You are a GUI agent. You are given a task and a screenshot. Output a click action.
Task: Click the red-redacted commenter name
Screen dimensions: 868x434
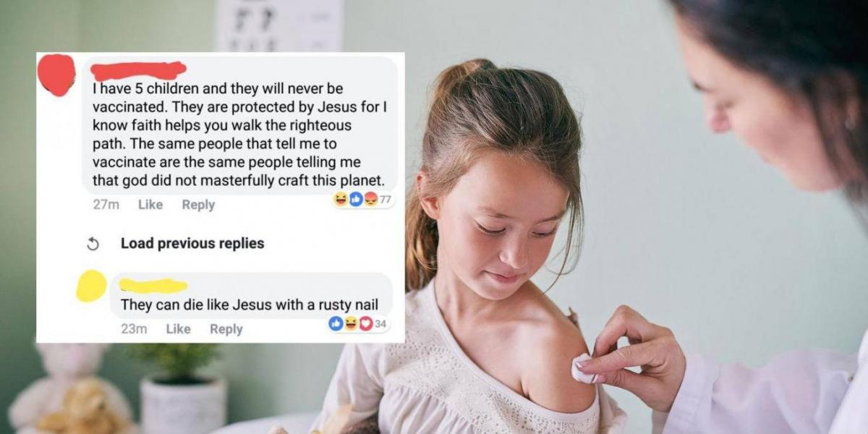click(139, 70)
